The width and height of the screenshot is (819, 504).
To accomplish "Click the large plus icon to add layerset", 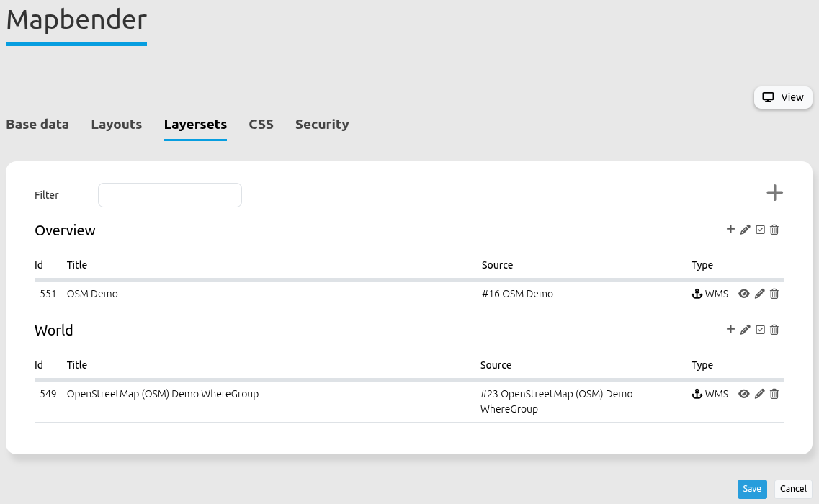I will (x=774, y=193).
